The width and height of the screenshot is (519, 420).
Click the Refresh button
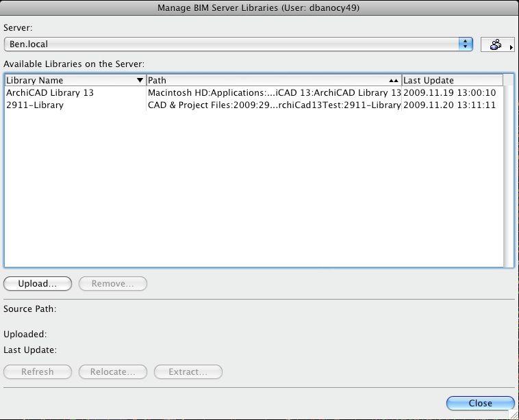click(38, 371)
